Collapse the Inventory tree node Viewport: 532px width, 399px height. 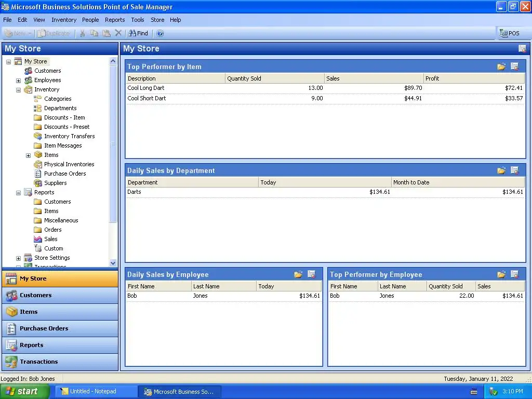pyautogui.click(x=18, y=90)
